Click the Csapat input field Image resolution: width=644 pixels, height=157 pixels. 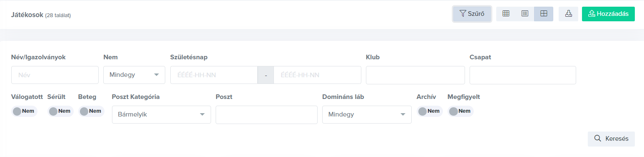click(523, 75)
